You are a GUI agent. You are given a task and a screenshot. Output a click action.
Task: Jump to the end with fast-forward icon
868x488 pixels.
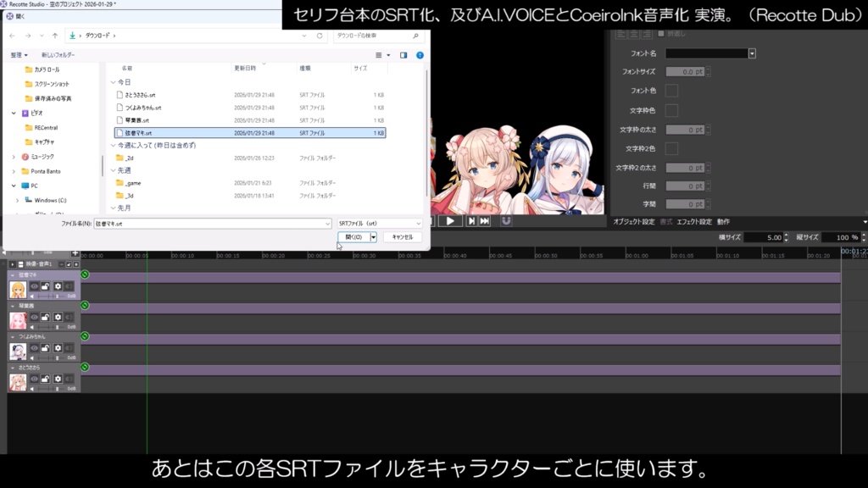484,221
